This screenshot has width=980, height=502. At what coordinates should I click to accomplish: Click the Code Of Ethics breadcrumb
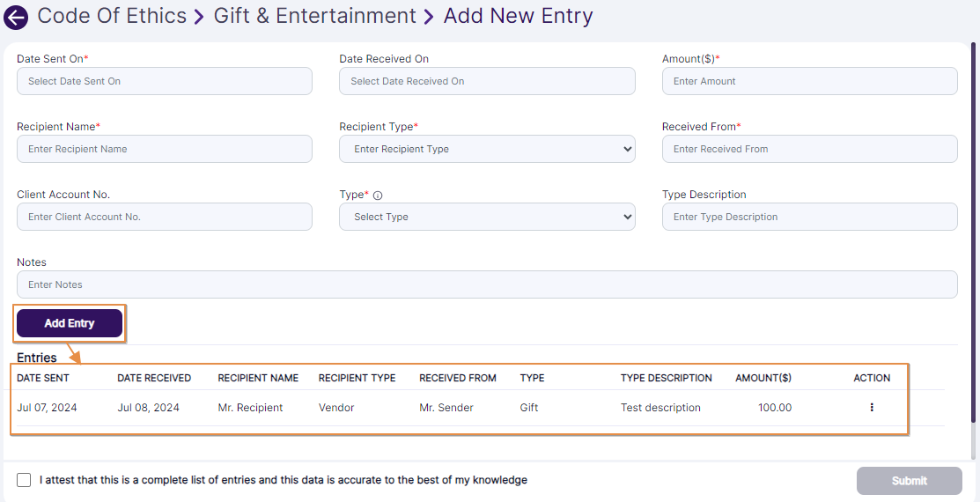112,16
